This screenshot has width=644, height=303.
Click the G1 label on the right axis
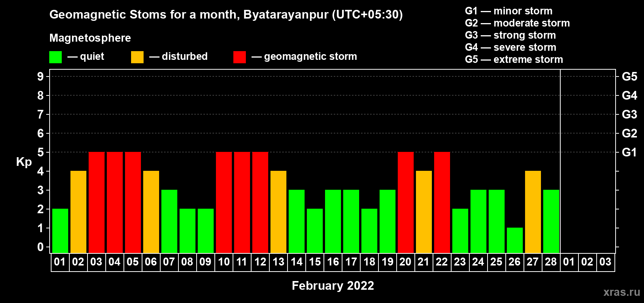[x=630, y=152]
